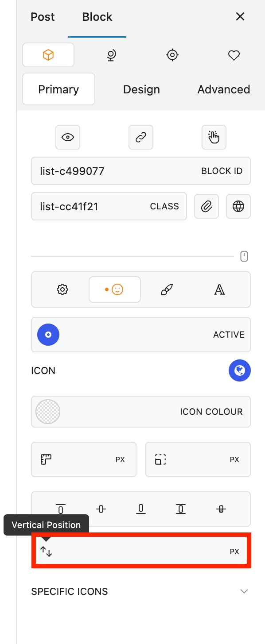Click the ICON COLOUR transparent swatch
The width and height of the screenshot is (265, 644).
[48, 412]
